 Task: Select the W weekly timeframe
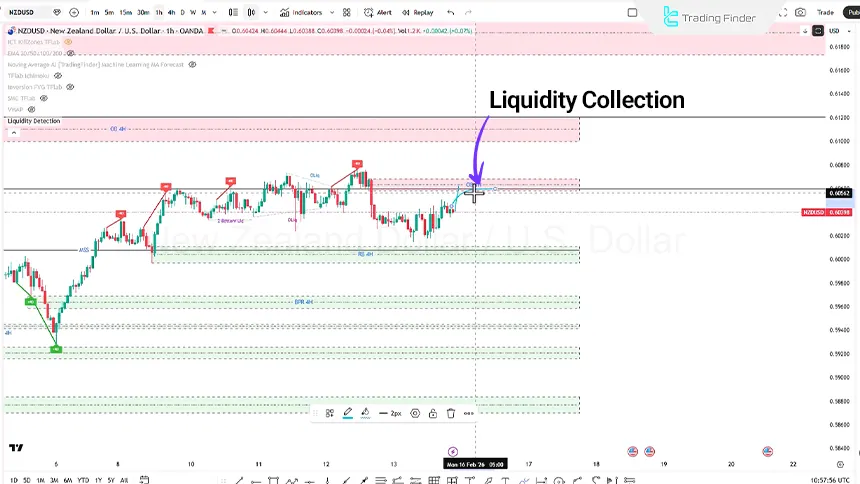(x=193, y=12)
